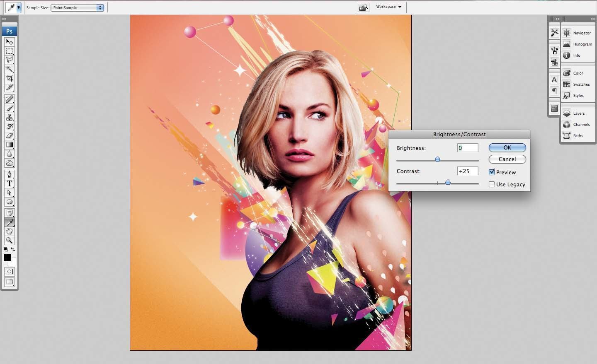597x364 pixels.
Task: Select the Horizontal Type tool
Action: pos(9,183)
